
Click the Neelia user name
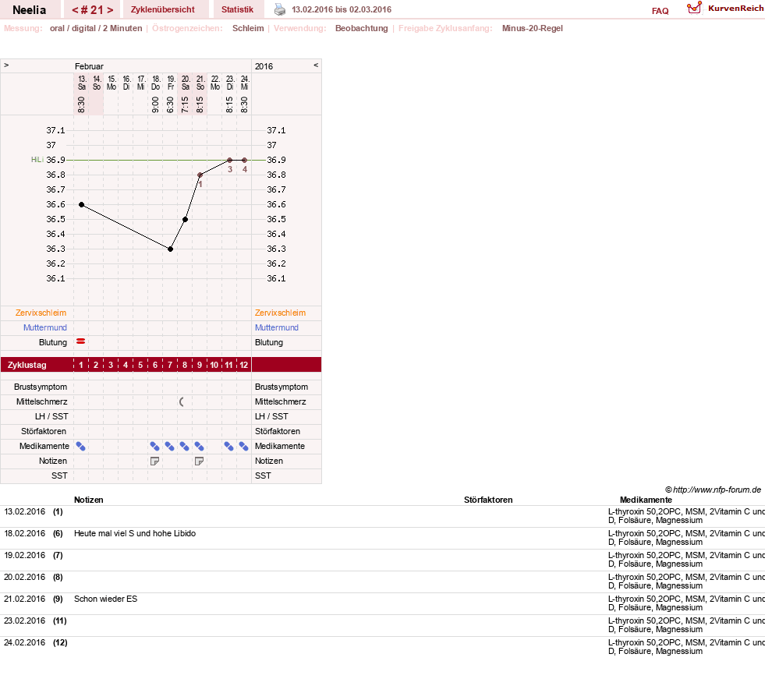30,10
